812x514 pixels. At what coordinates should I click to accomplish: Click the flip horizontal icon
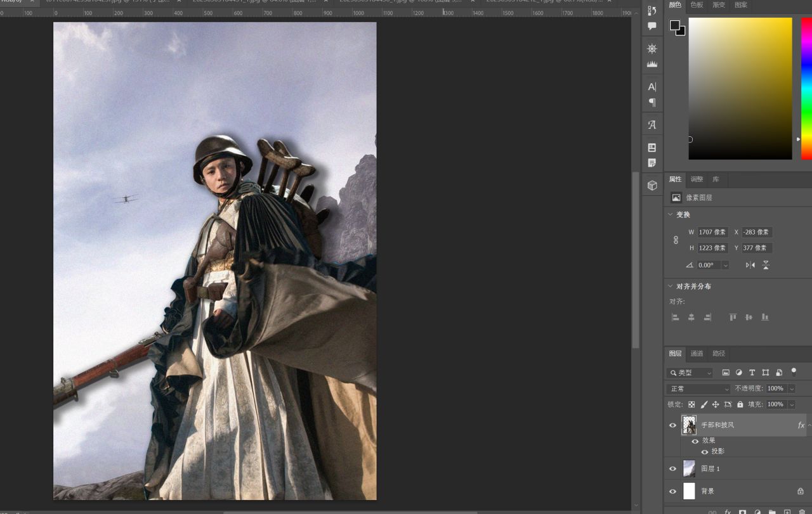click(750, 265)
